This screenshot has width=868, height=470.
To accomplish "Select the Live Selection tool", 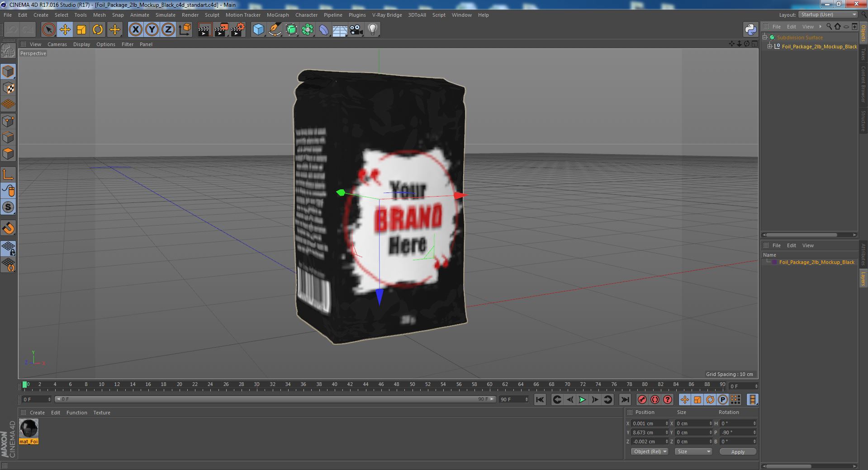I will click(48, 30).
